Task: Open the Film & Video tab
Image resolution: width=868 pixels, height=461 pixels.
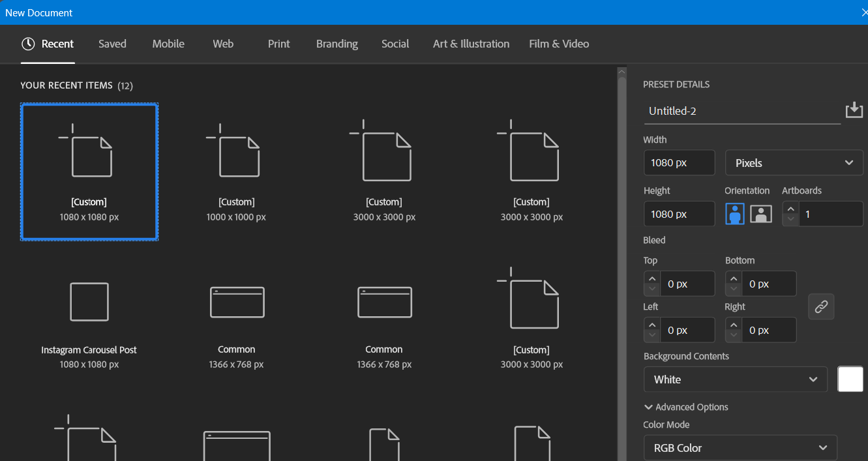Action: click(x=559, y=44)
